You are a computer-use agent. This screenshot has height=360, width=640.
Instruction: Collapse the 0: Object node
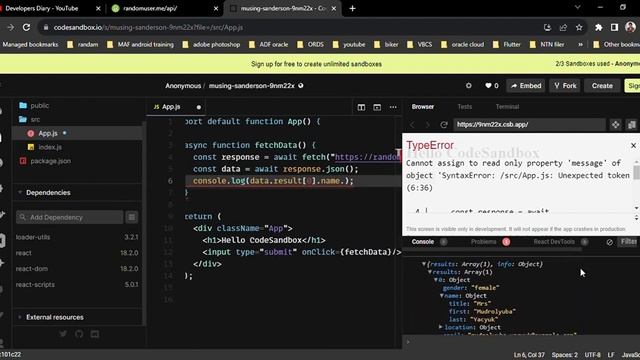point(436,280)
